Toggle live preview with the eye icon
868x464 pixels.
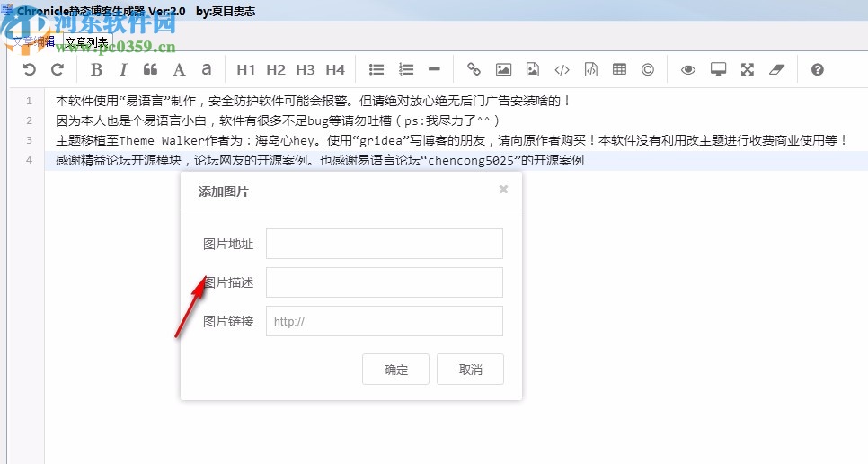(688, 69)
